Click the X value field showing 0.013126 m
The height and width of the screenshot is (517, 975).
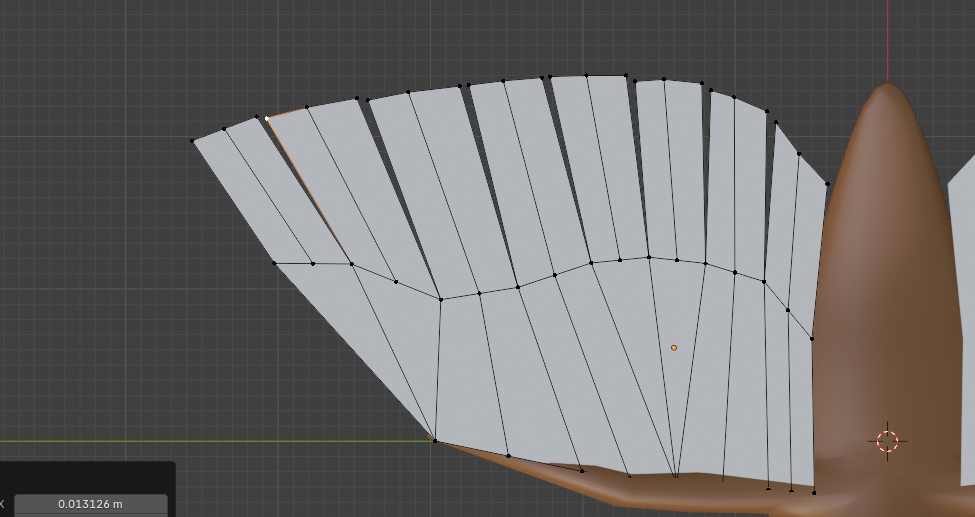90,503
